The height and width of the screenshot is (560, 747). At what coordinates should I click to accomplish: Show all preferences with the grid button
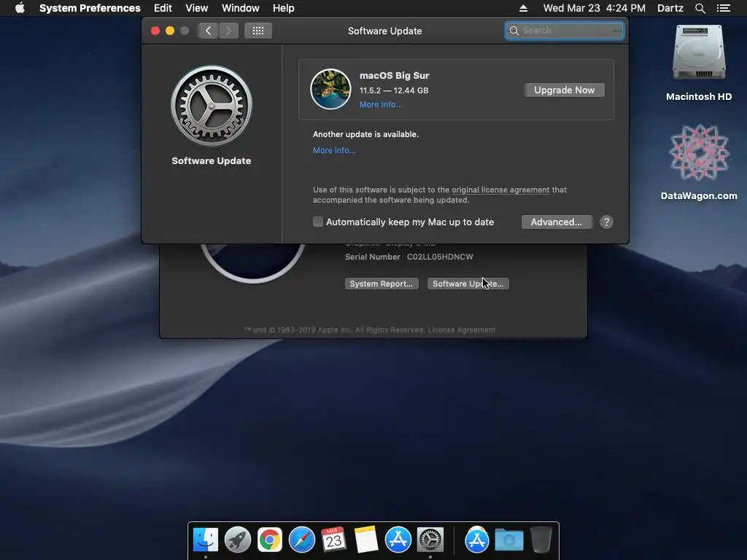pos(258,31)
